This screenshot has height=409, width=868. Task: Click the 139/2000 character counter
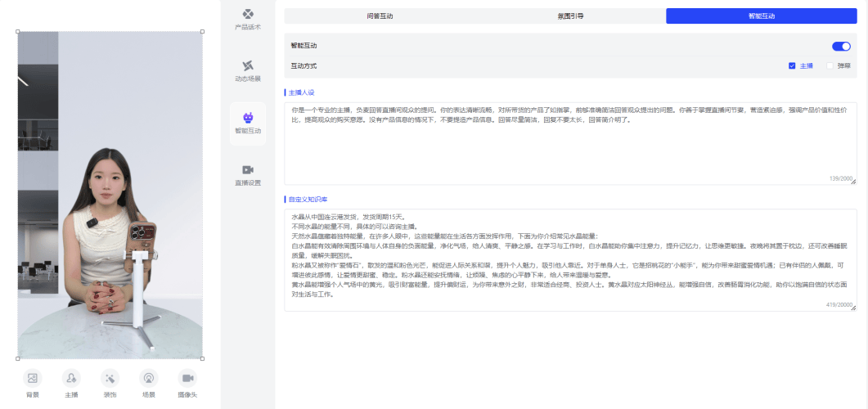tap(839, 178)
